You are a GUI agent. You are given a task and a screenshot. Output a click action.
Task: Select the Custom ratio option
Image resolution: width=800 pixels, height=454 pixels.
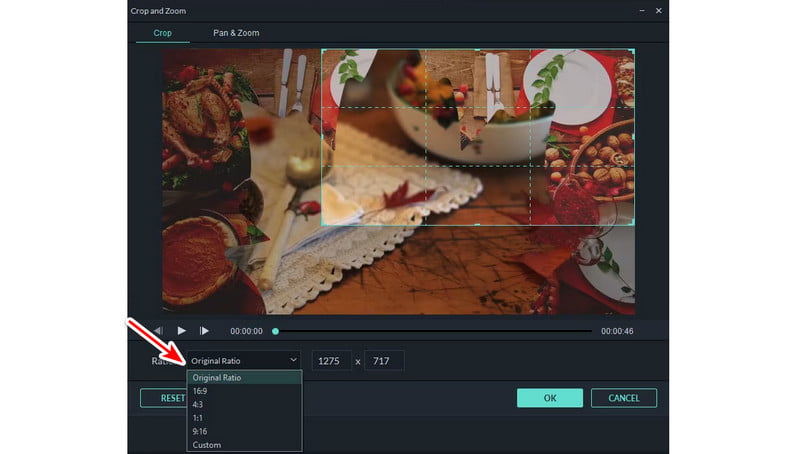[x=244, y=445]
